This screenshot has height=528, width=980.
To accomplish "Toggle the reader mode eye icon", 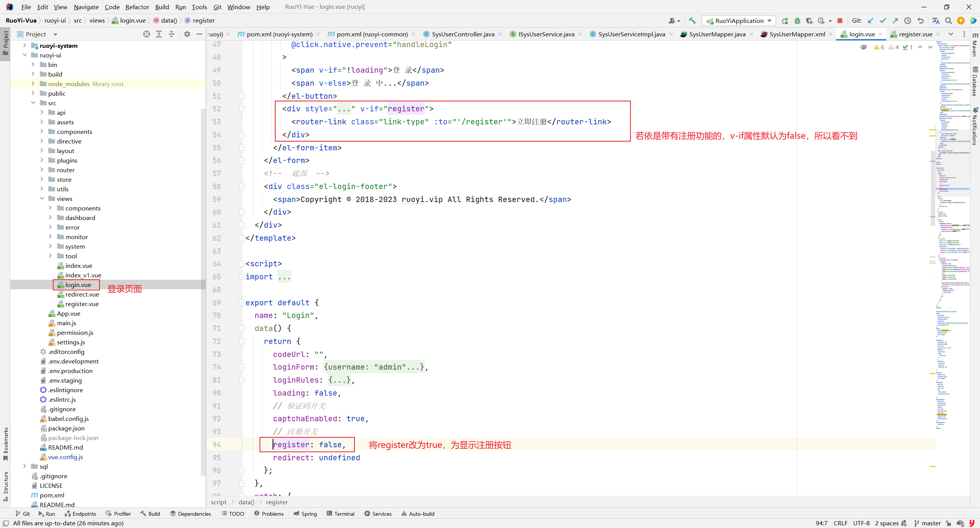I will (864, 47).
